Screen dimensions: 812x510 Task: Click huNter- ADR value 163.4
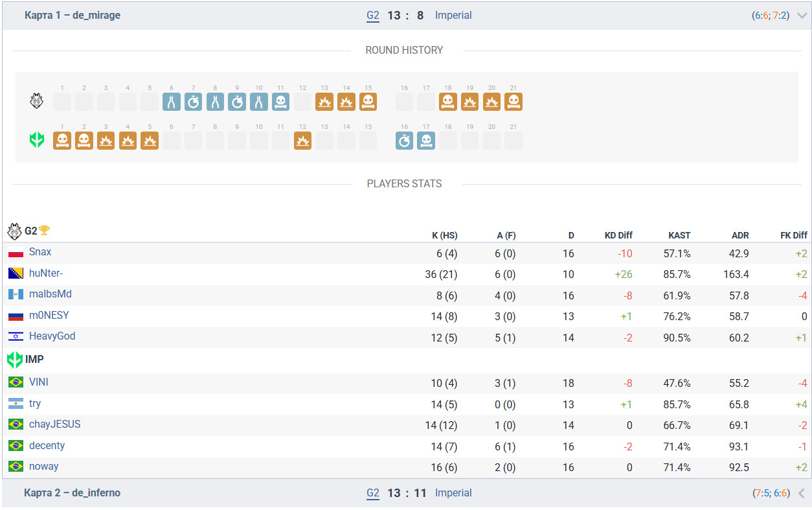736,275
